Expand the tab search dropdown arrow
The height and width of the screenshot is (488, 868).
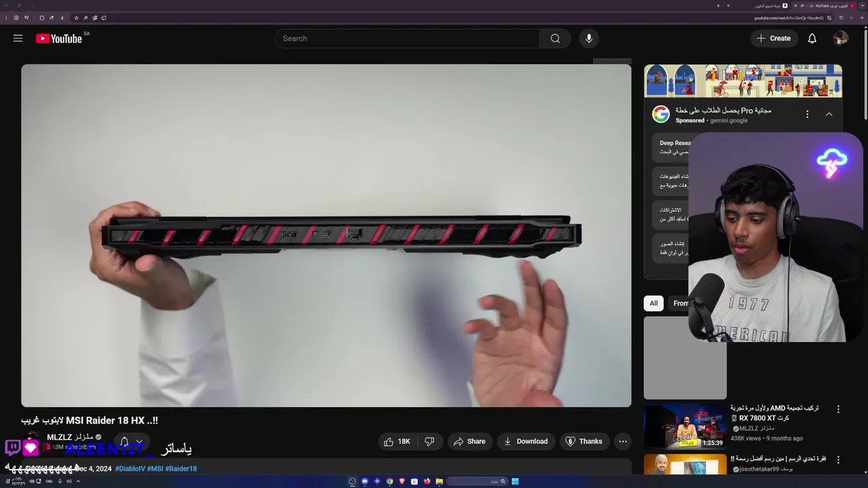pos(863,5)
